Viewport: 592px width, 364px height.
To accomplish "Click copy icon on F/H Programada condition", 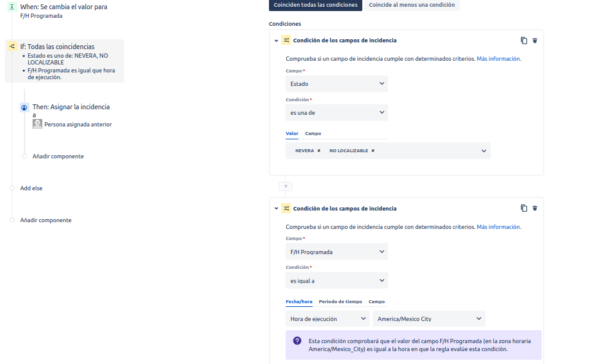I will pyautogui.click(x=524, y=208).
